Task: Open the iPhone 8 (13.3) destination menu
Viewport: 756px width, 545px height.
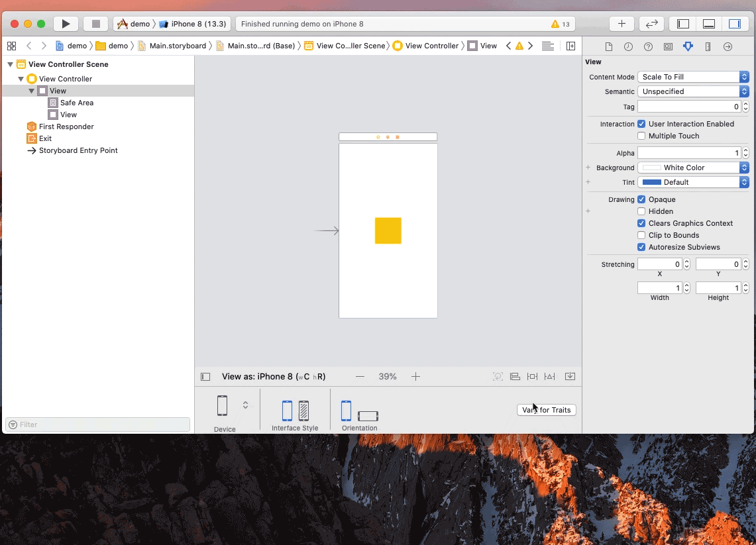Action: coord(193,24)
